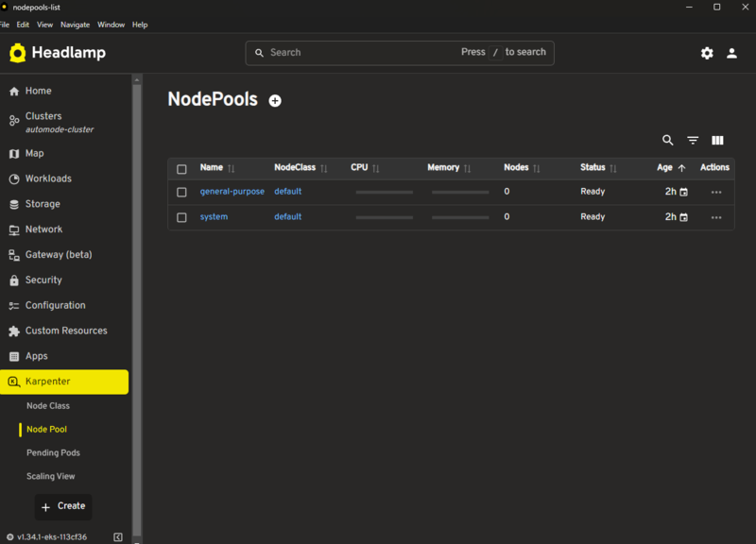
Task: Click the Karpenter sidebar icon
Action: pyautogui.click(x=14, y=382)
